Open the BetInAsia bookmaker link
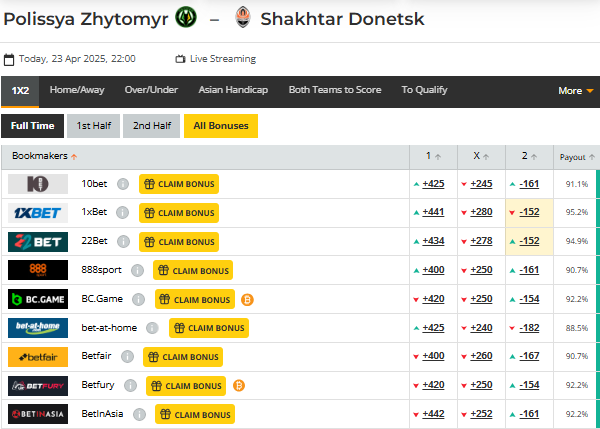This screenshot has height=429, width=600. 102,414
